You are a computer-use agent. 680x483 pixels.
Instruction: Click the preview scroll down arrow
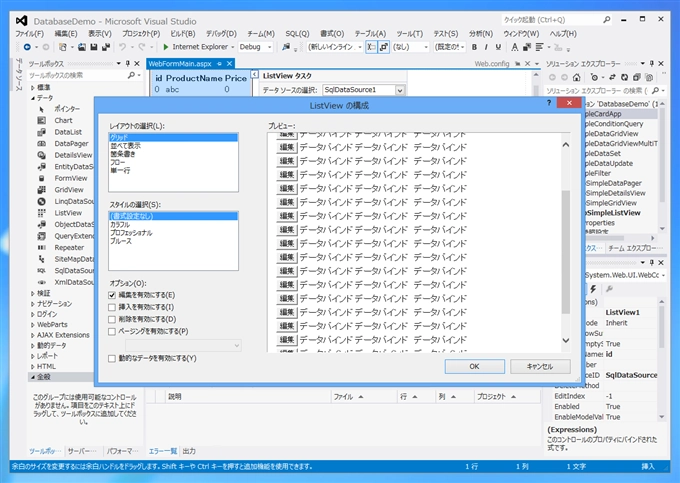click(566, 340)
